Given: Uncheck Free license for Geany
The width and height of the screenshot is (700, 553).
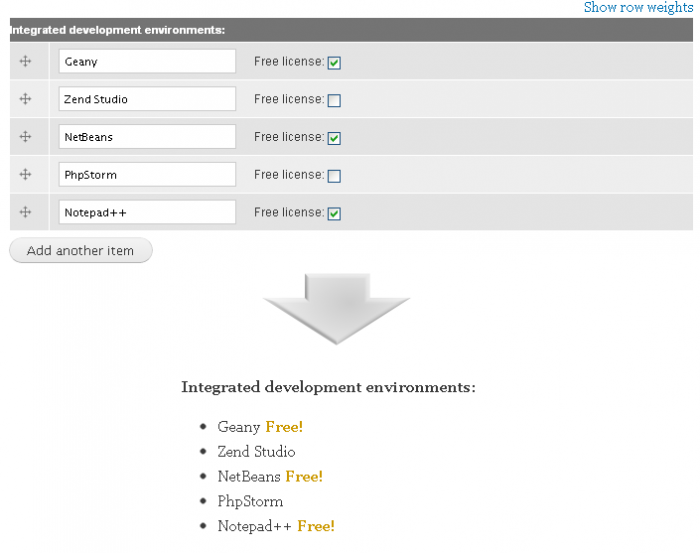Looking at the screenshot, I should click(x=334, y=63).
